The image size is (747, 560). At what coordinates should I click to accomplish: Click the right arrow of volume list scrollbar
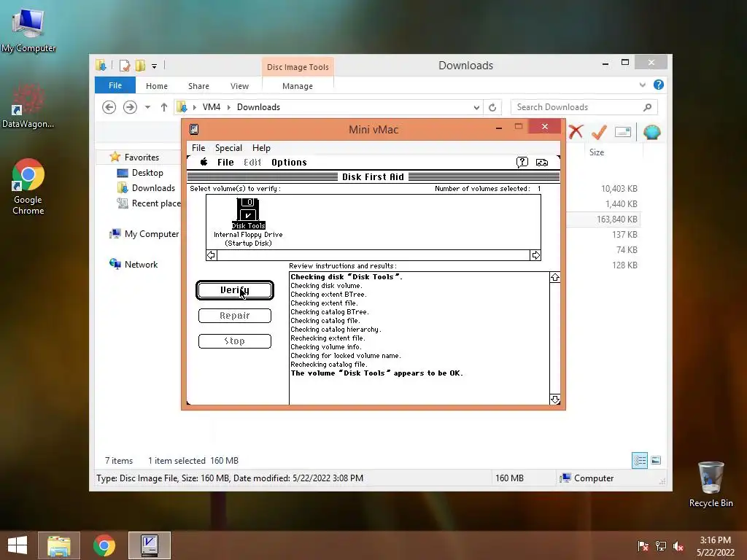click(535, 255)
